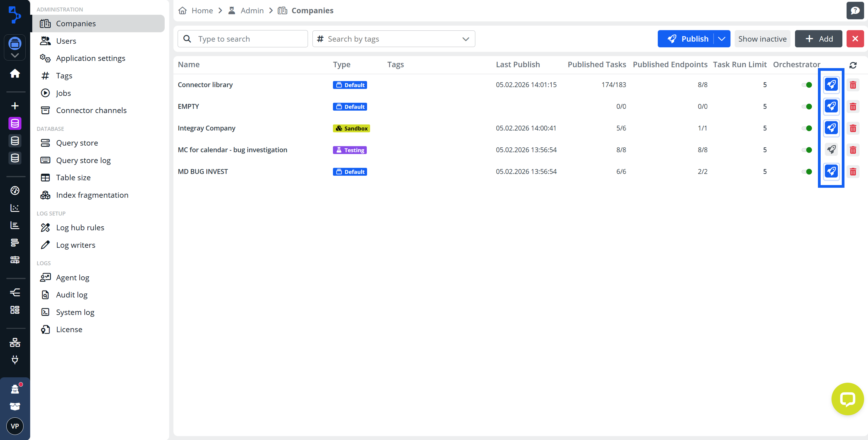
Task: Click the Add company button
Action: [819, 39]
